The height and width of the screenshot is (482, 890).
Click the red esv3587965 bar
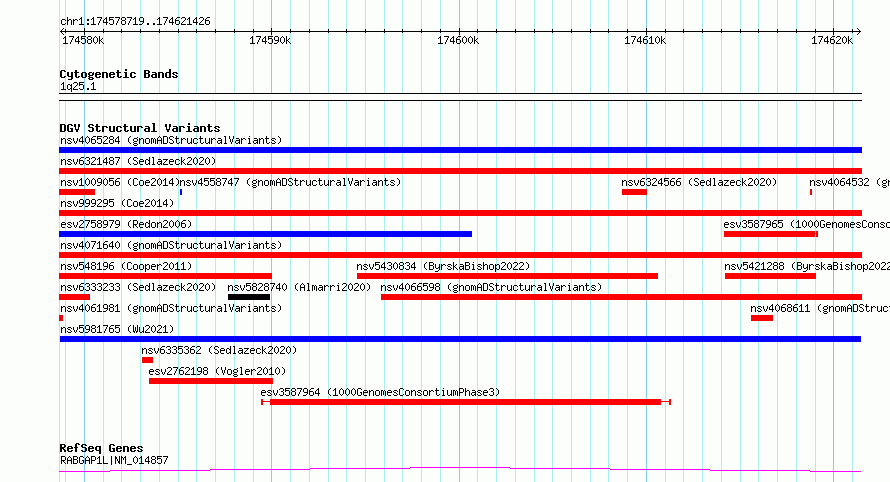pyautogui.click(x=770, y=234)
